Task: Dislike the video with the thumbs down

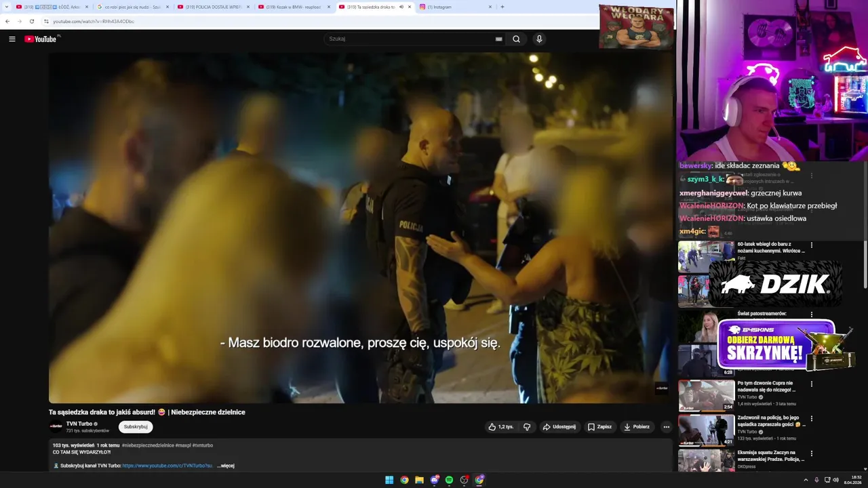Action: click(527, 427)
